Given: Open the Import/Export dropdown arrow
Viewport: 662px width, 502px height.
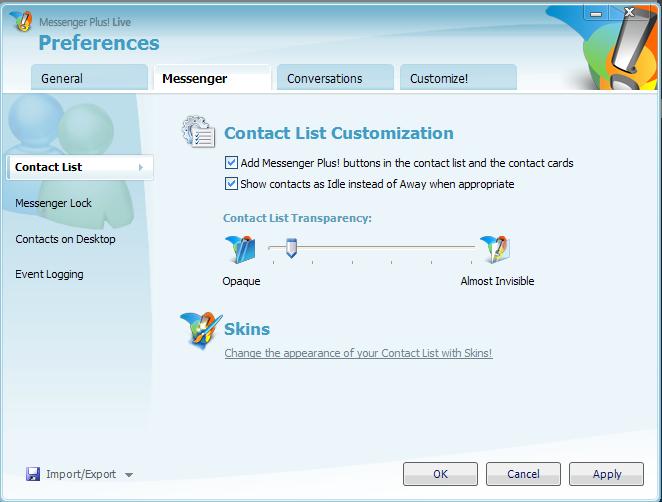Looking at the screenshot, I should coord(129,475).
